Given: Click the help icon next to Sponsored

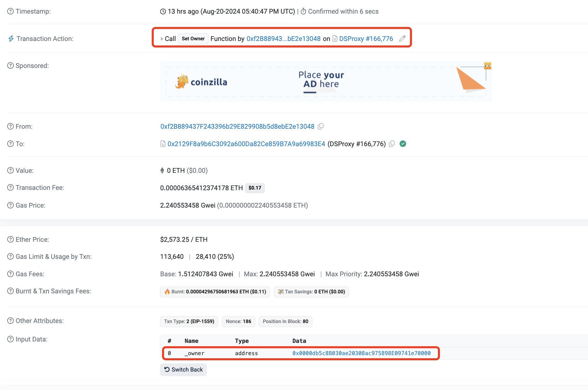Looking at the screenshot, I should (x=11, y=66).
